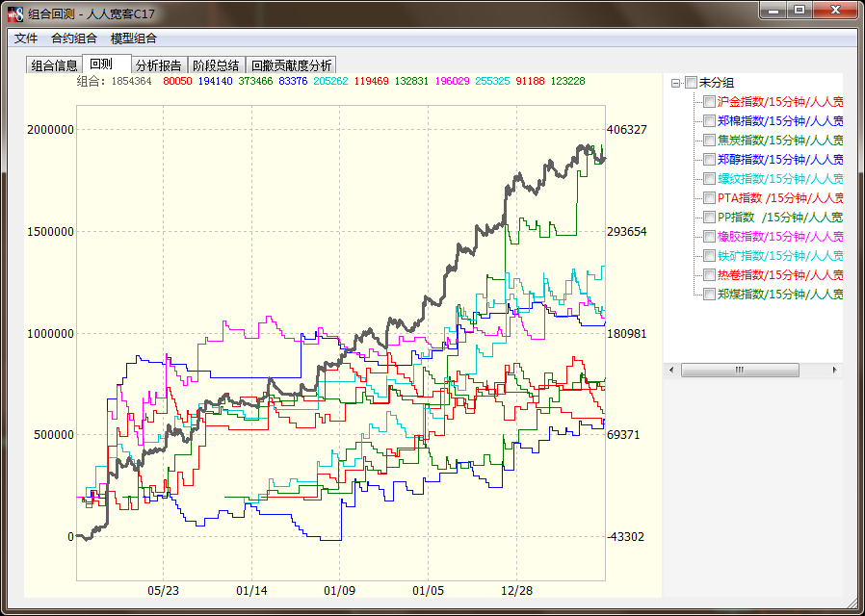Select the PP指数 /15分钟 tree label
Screen dimensions: 865x616
coord(780,218)
